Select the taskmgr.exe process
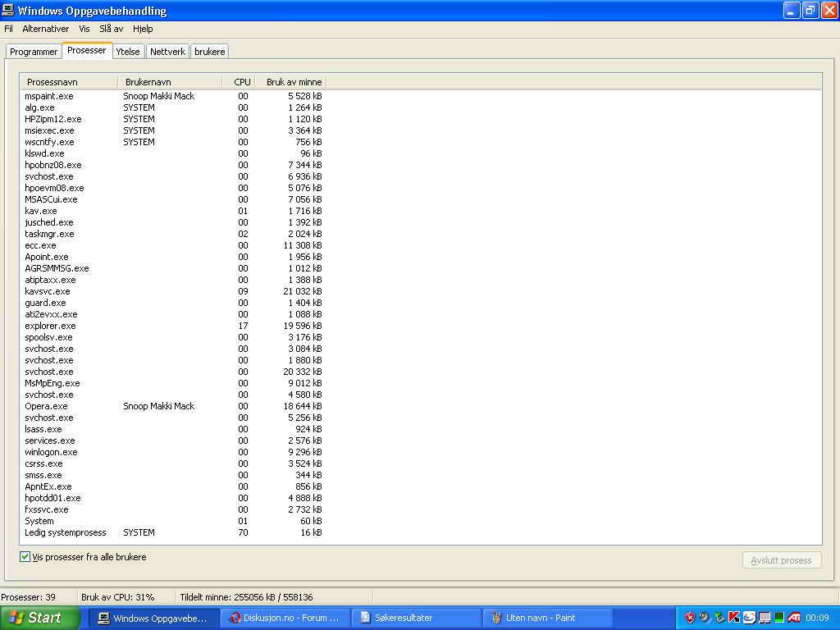Image resolution: width=840 pixels, height=630 pixels. [x=173, y=234]
